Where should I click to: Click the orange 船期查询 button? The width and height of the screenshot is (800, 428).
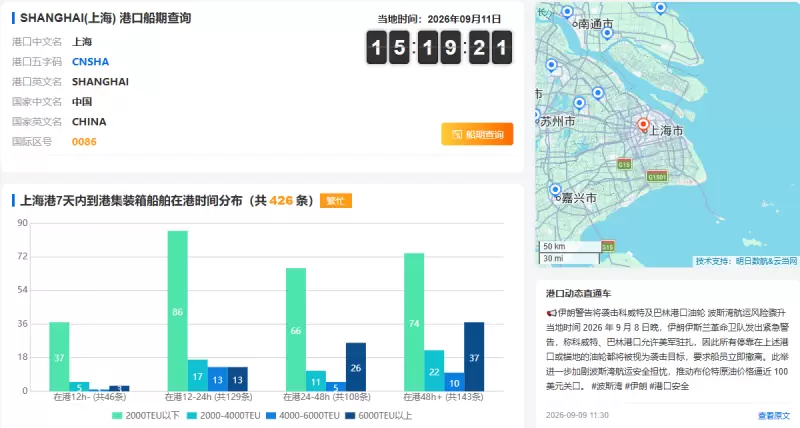477,134
